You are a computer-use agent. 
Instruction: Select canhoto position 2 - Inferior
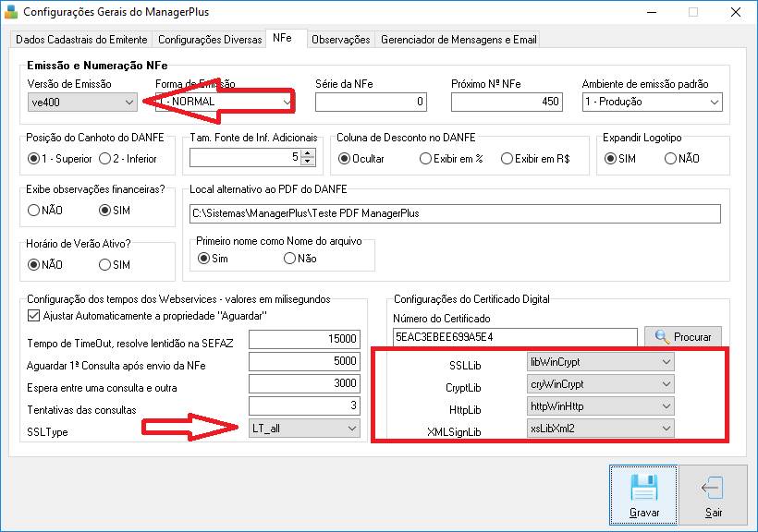(x=128, y=159)
